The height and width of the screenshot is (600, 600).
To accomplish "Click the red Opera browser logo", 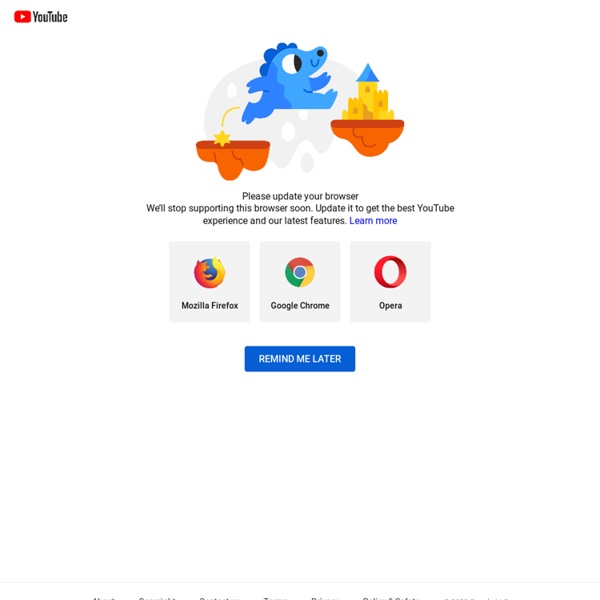I will (x=390, y=272).
